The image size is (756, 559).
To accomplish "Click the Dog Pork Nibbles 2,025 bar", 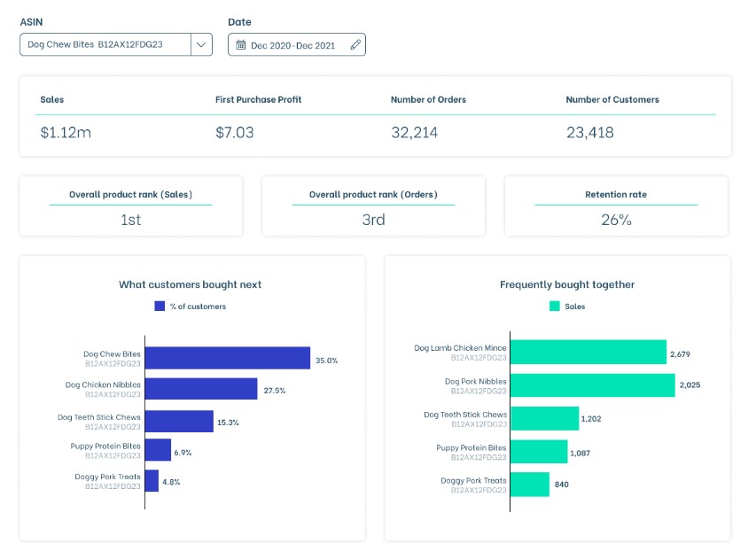I will click(x=594, y=384).
